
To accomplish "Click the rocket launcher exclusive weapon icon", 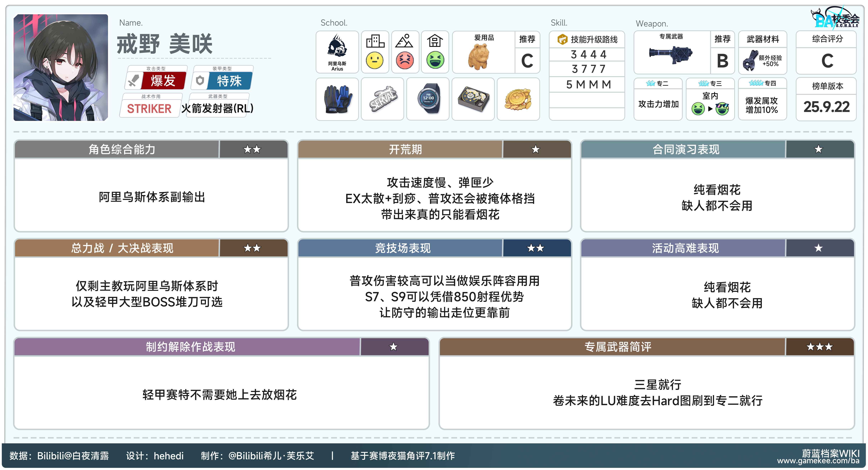I will (x=671, y=55).
